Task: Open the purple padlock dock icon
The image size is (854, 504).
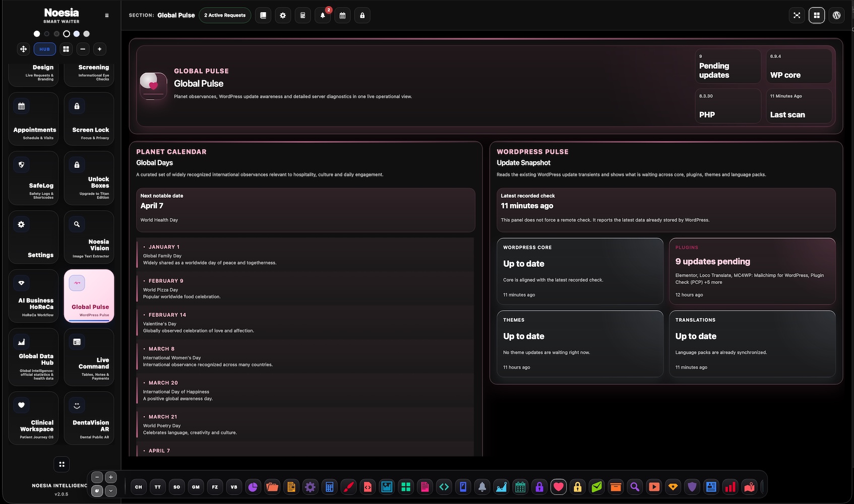Action: click(x=539, y=487)
